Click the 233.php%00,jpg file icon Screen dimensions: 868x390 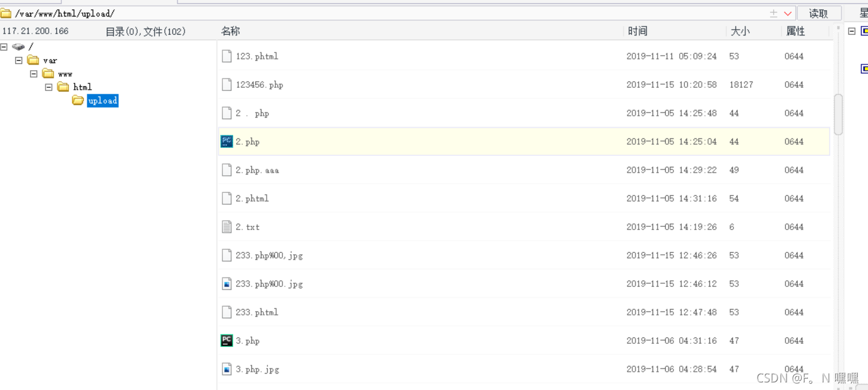coord(227,255)
